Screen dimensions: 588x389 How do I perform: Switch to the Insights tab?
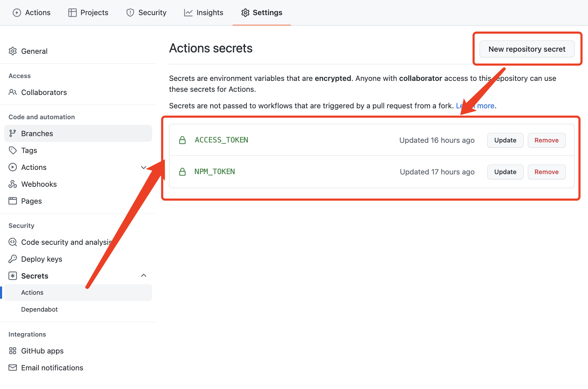click(204, 13)
